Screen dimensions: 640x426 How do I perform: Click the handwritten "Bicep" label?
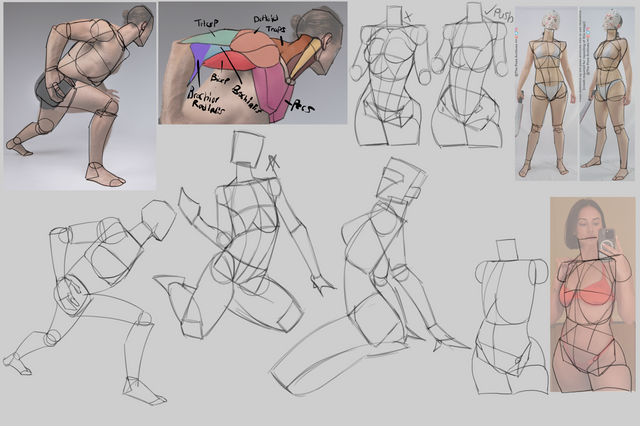[219, 76]
